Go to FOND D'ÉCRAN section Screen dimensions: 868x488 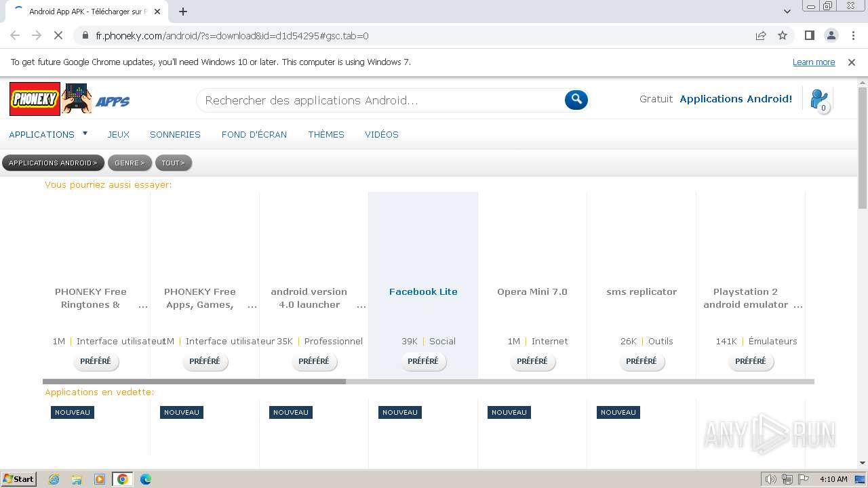[254, 134]
